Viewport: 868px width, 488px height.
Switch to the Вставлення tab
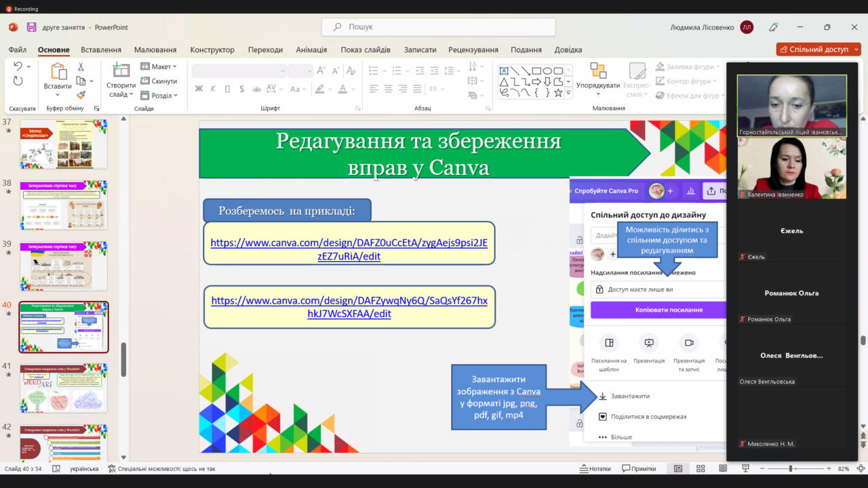101,49
